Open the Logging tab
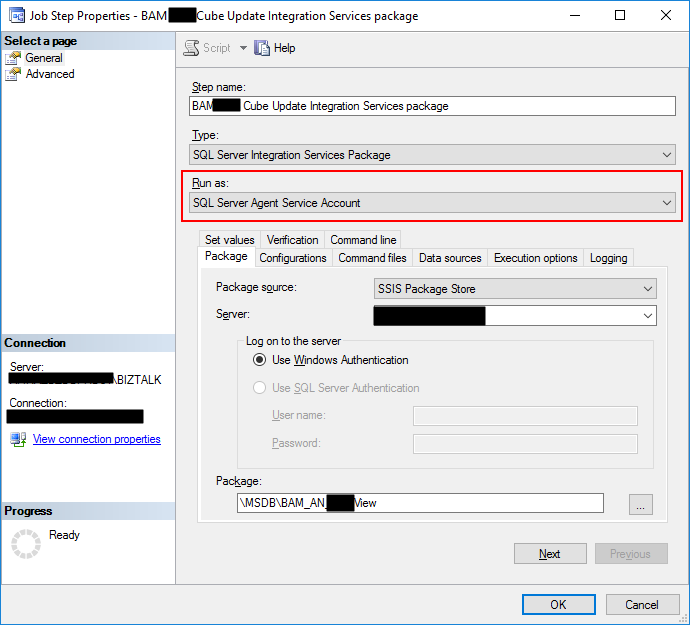690x625 pixels. point(608,258)
